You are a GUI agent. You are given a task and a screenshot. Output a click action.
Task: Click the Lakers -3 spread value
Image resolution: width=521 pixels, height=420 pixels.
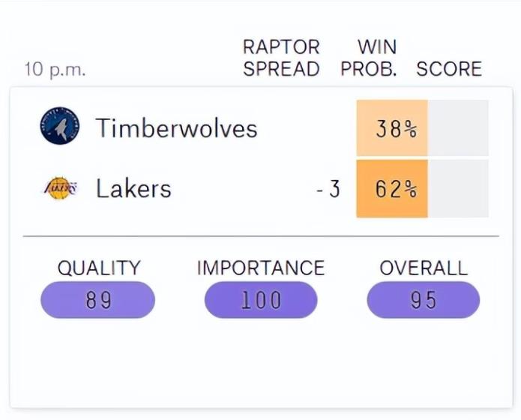point(328,189)
